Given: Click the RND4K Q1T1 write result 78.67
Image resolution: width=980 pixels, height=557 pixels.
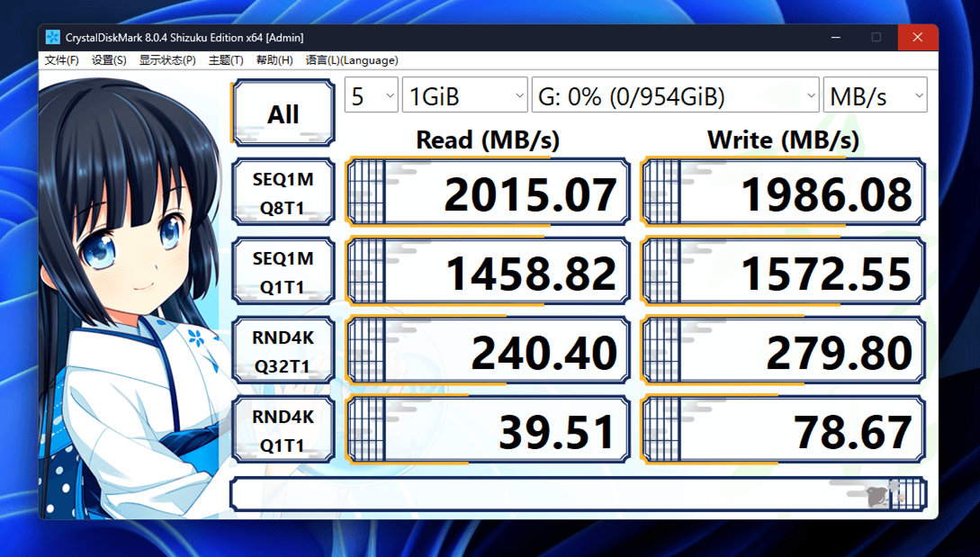Looking at the screenshot, I should coord(783,429).
